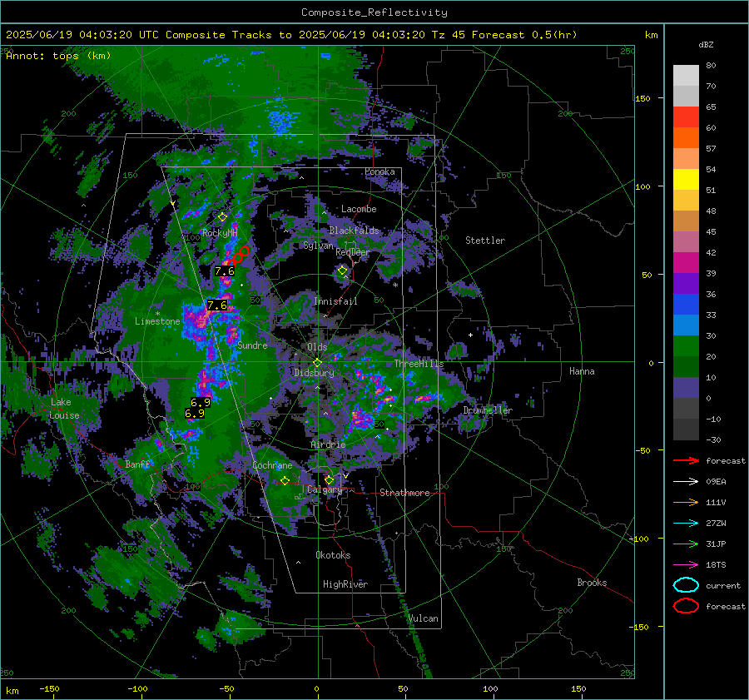Pick the purple swatch between 39 and 36 dBZ
Screen dimensions: 749x700
point(686,283)
